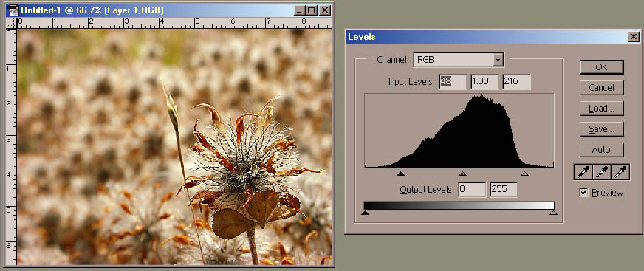The height and width of the screenshot is (271, 644).
Task: Confirm Levels with OK button
Action: click(601, 67)
